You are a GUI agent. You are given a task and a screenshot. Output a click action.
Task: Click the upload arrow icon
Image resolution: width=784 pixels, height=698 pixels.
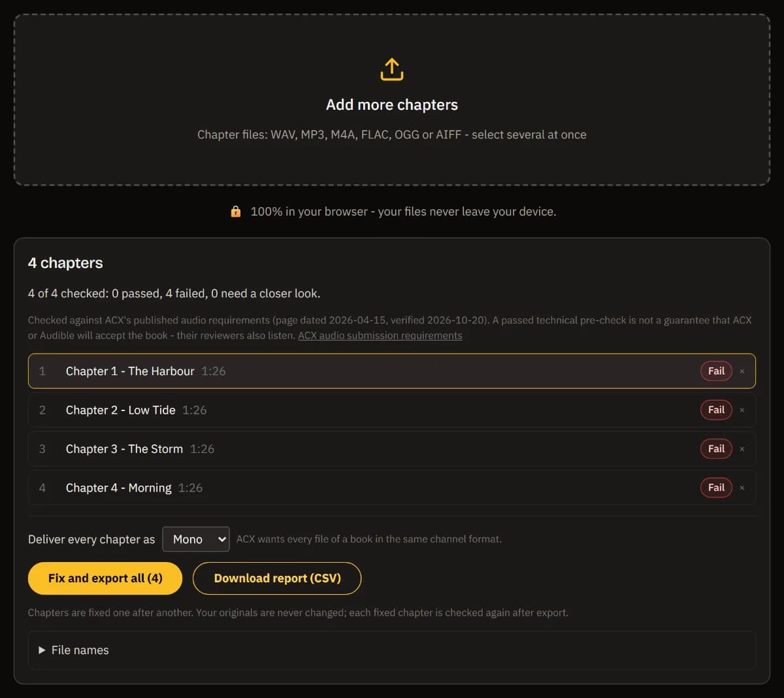[392, 69]
